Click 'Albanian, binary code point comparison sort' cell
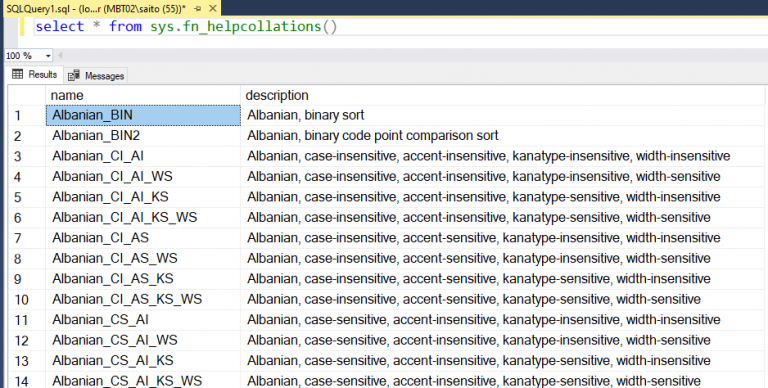This screenshot has width=768, height=388. pyautogui.click(x=503, y=136)
